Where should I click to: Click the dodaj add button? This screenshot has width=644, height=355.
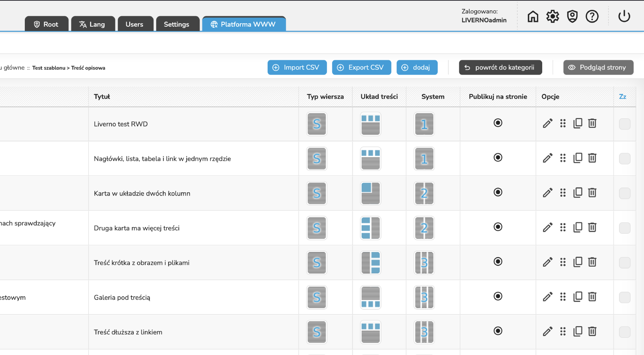[417, 67]
